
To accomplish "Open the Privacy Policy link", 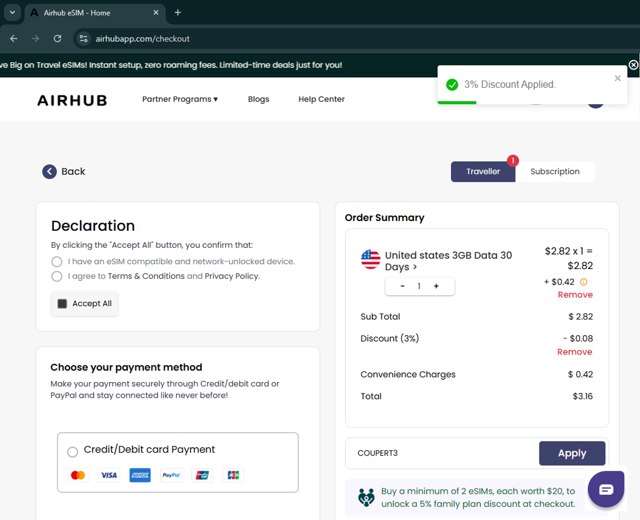I will click(231, 276).
